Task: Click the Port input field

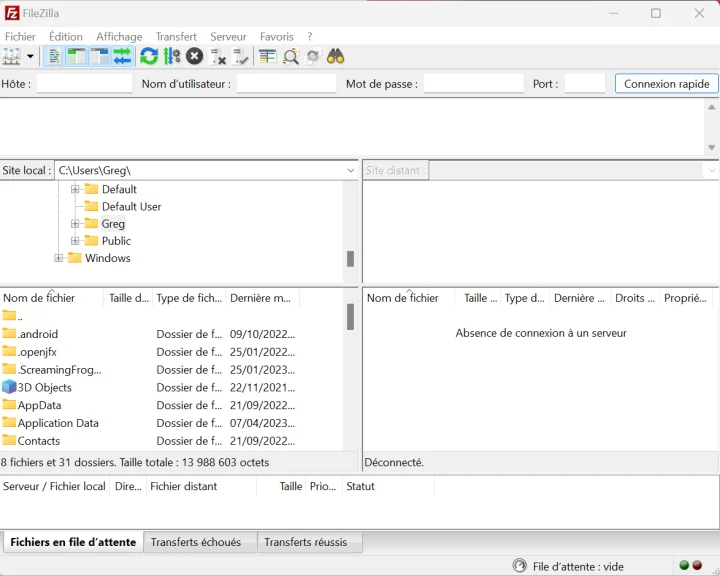Action: (x=585, y=84)
